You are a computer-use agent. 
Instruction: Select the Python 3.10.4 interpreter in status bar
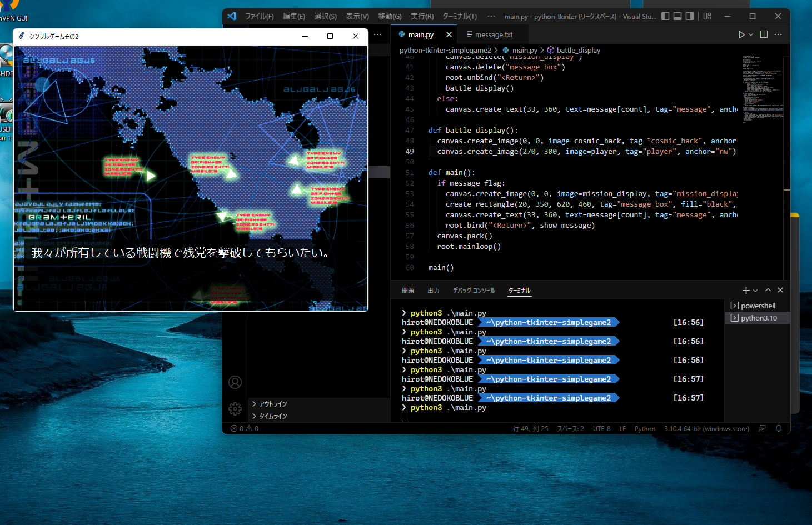pyautogui.click(x=706, y=428)
